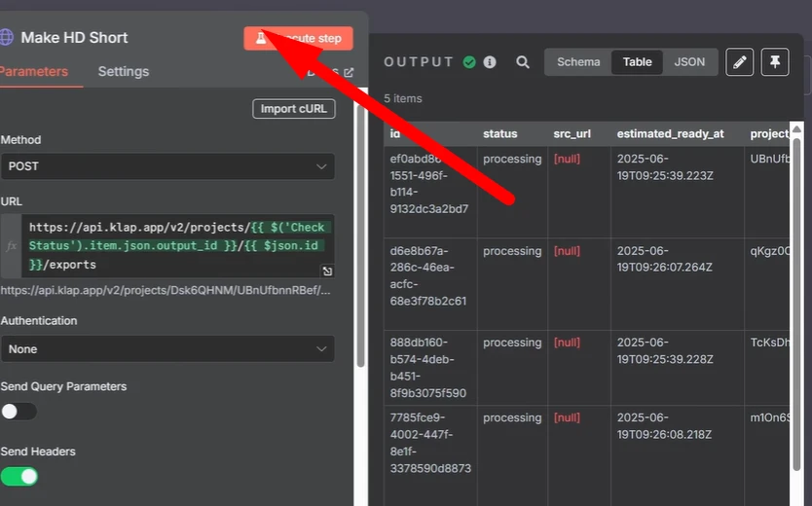Image resolution: width=812 pixels, height=506 pixels.
Task: Open the Settings tab
Action: (x=124, y=71)
